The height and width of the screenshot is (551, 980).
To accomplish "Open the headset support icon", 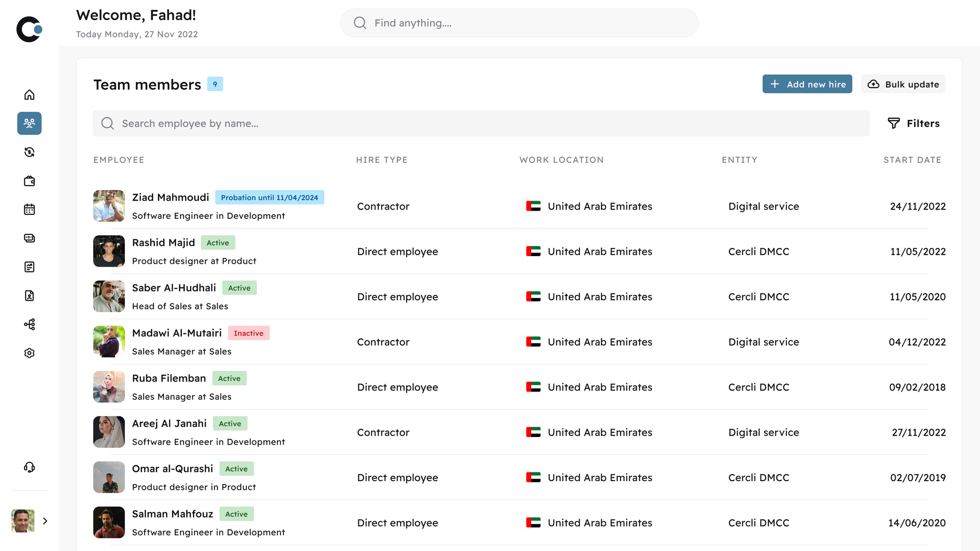I will pos(29,467).
